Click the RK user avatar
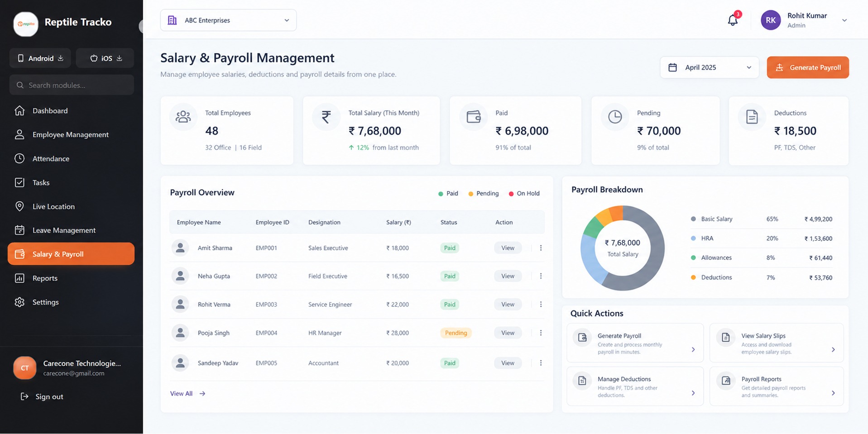This screenshot has width=868, height=434. coord(771,20)
